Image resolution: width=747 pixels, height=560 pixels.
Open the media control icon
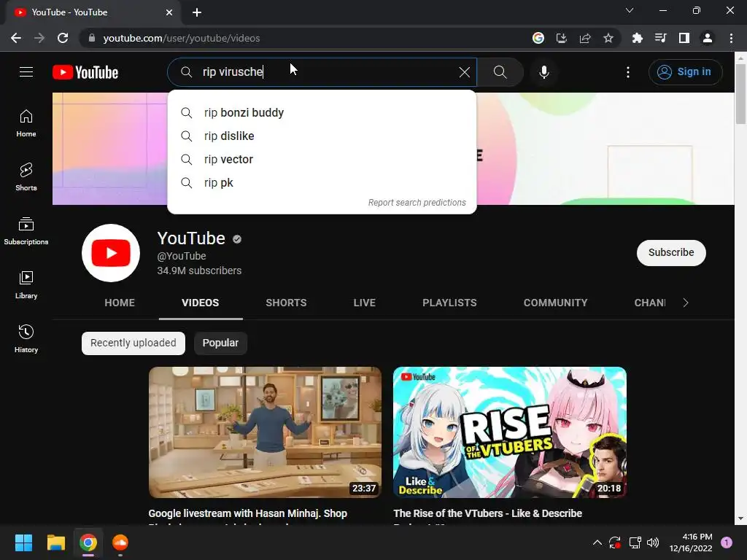coord(660,38)
